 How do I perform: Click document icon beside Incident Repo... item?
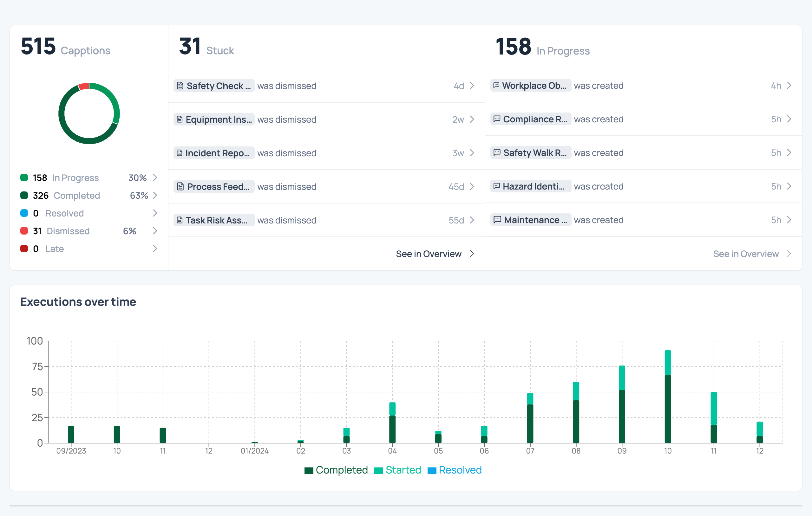click(180, 153)
